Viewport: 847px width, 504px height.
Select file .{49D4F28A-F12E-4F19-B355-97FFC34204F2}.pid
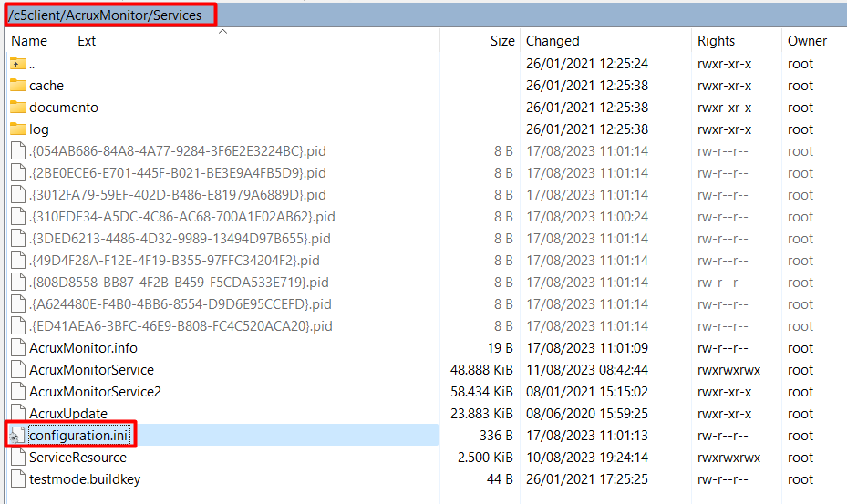pyautogui.click(x=174, y=261)
